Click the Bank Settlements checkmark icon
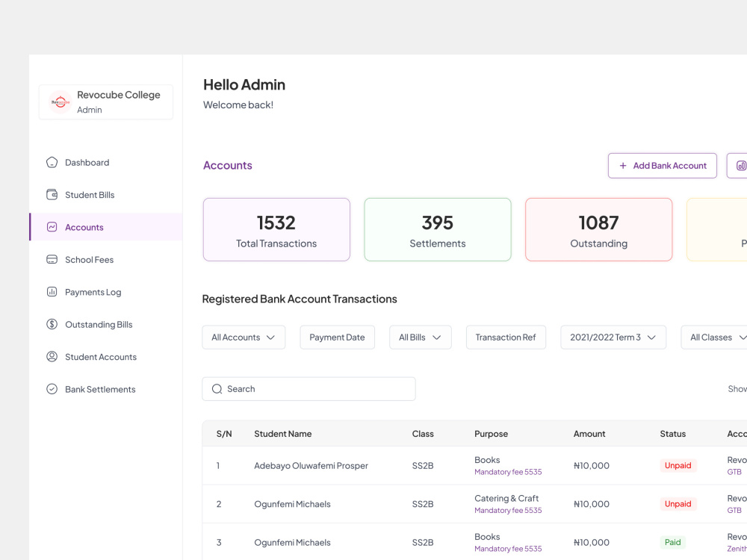 click(52, 389)
